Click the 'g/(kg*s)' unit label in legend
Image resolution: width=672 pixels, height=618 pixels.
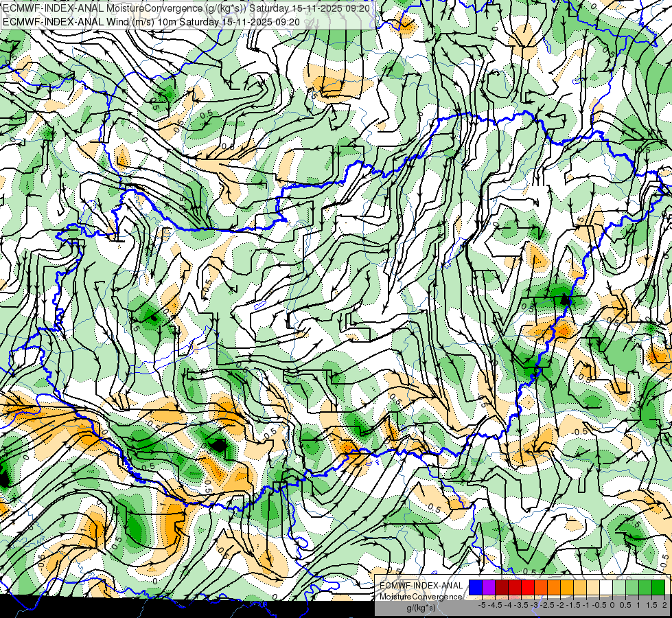coord(421,608)
